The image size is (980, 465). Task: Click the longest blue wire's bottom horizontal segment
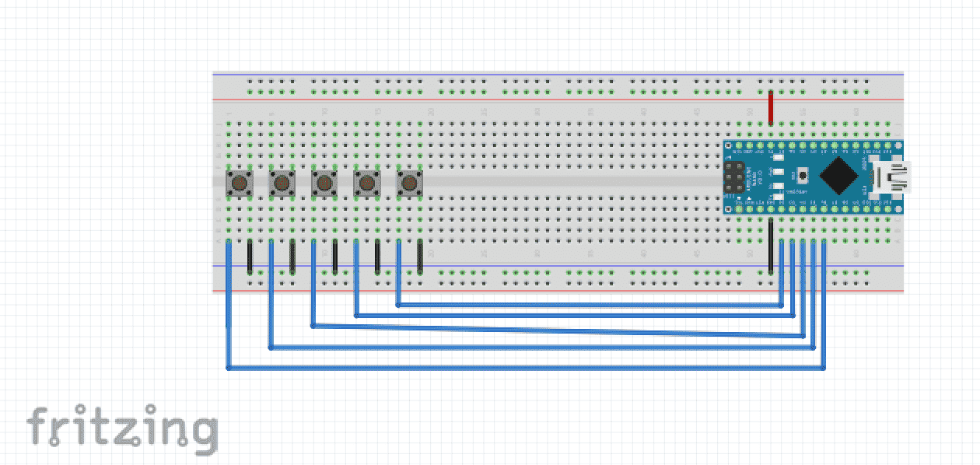pos(526,368)
